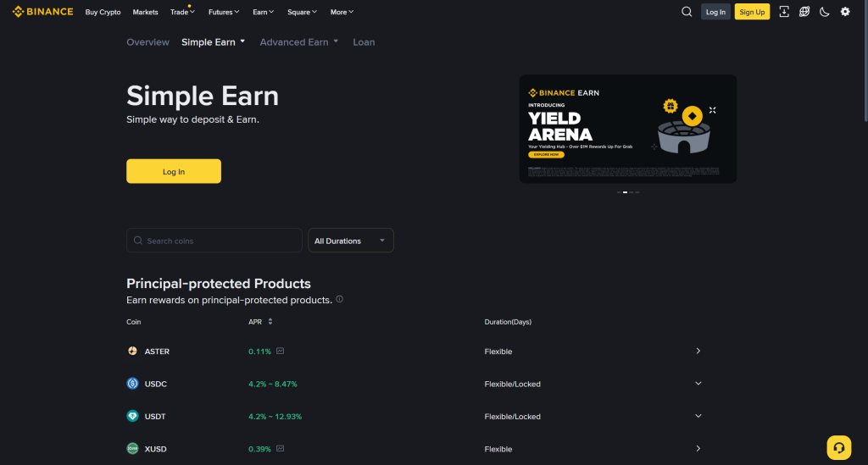Click the USDT coin name
Screen dimensions: 868x465
(155, 417)
